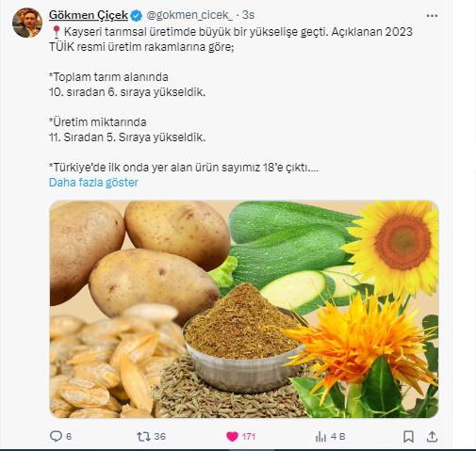Click the reply speech bubble icon

(x=56, y=436)
